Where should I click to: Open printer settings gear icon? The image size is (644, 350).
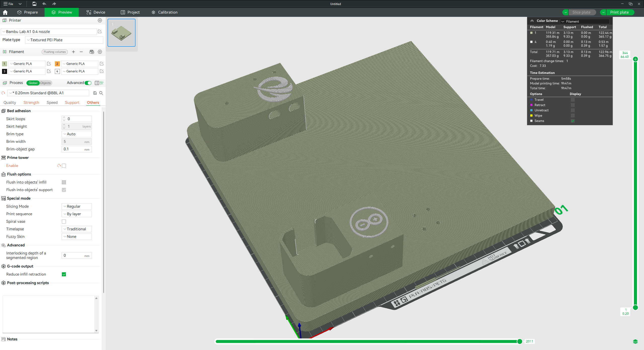(100, 20)
